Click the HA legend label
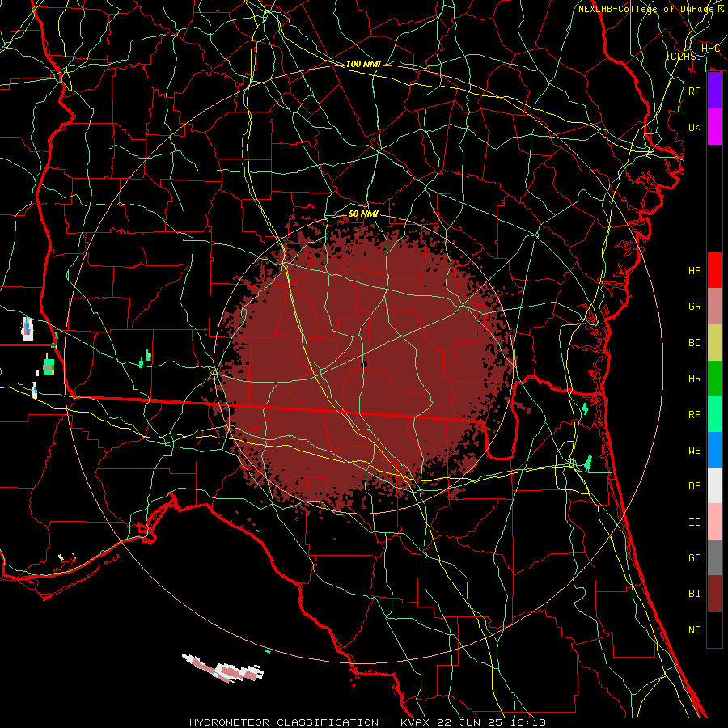Viewport: 728px width, 728px height. [695, 271]
